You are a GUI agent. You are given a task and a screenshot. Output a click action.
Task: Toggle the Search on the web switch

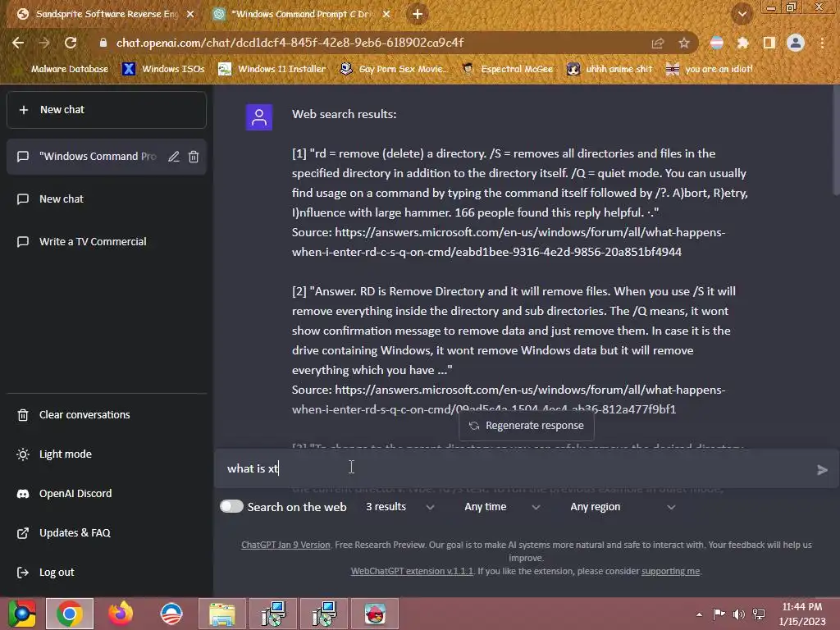tap(231, 506)
